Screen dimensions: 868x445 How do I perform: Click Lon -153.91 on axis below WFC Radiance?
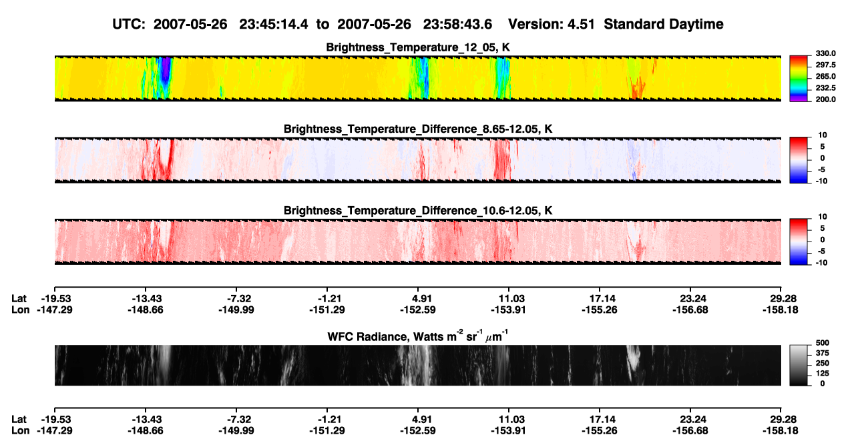click(x=509, y=431)
